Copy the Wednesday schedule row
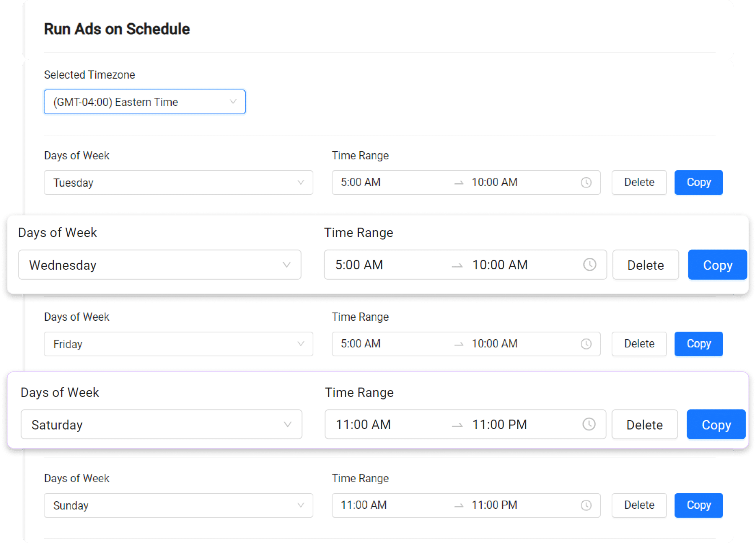Viewport: 756px width, 543px height. click(x=718, y=265)
